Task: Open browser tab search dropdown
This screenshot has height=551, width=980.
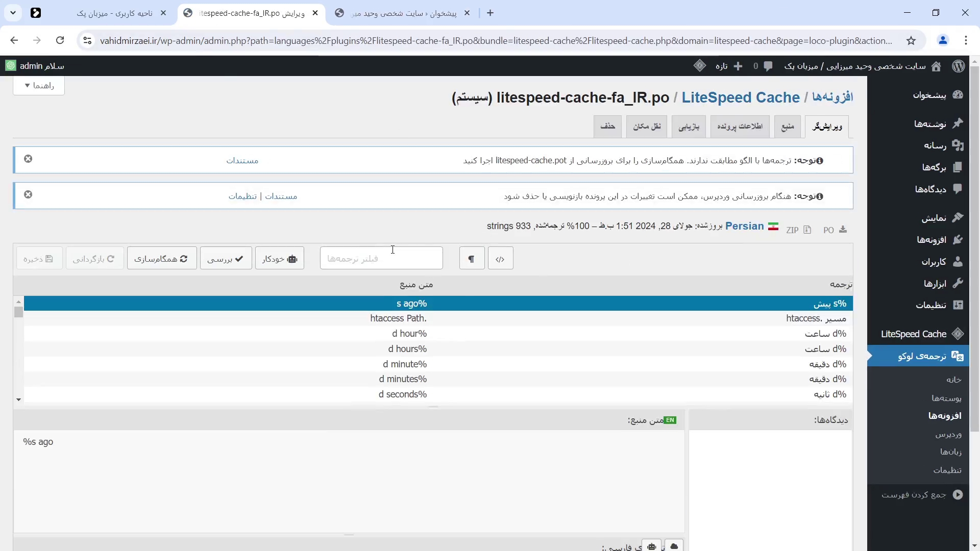Action: (x=13, y=13)
